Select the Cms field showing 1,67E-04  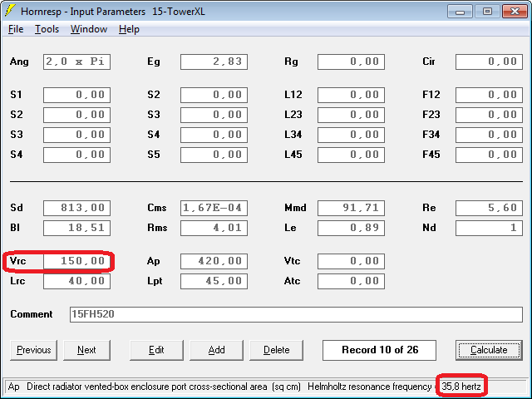[x=214, y=208]
